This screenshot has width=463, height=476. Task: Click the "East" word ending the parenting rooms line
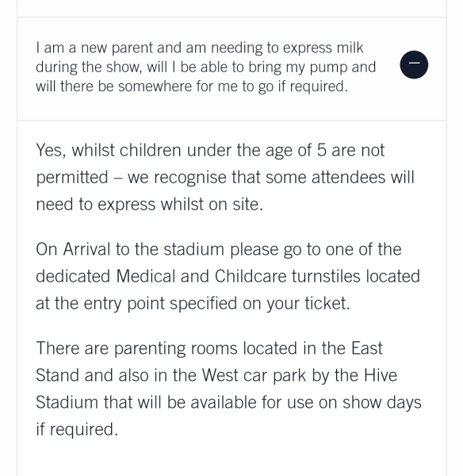pos(367,348)
